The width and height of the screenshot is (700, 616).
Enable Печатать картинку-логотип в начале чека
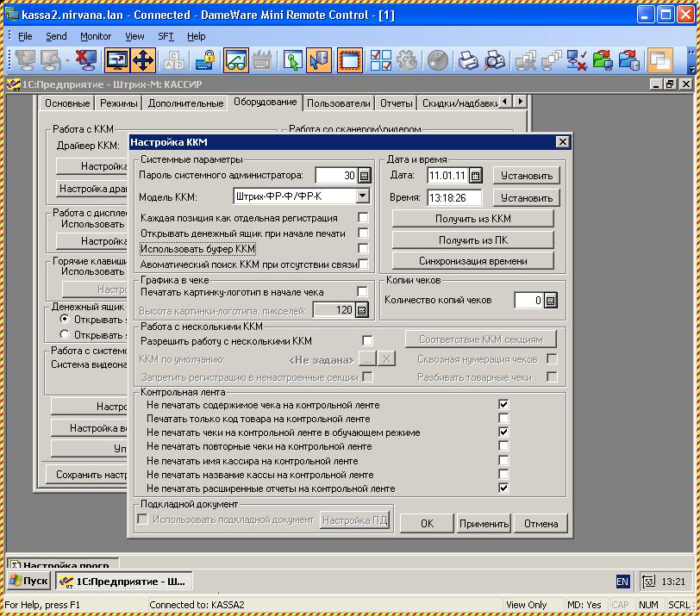362,292
